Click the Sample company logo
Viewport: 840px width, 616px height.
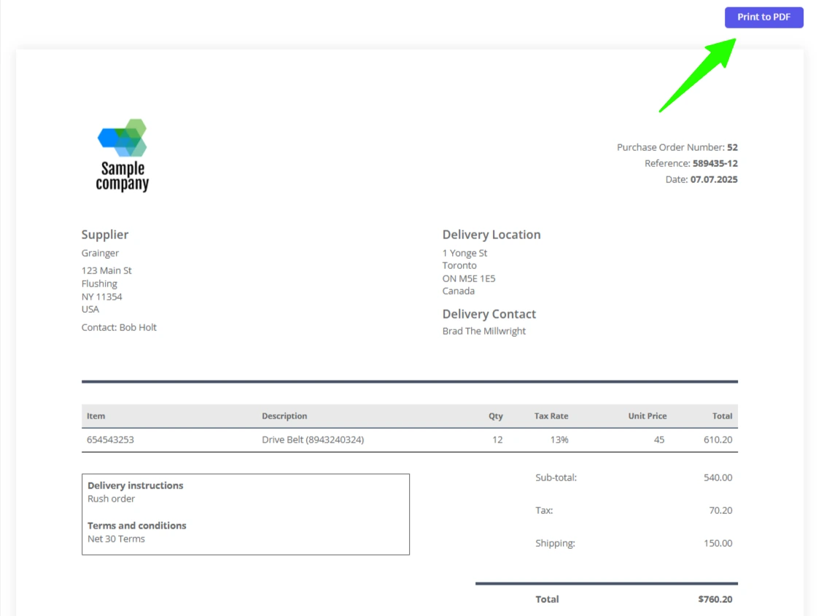point(122,155)
